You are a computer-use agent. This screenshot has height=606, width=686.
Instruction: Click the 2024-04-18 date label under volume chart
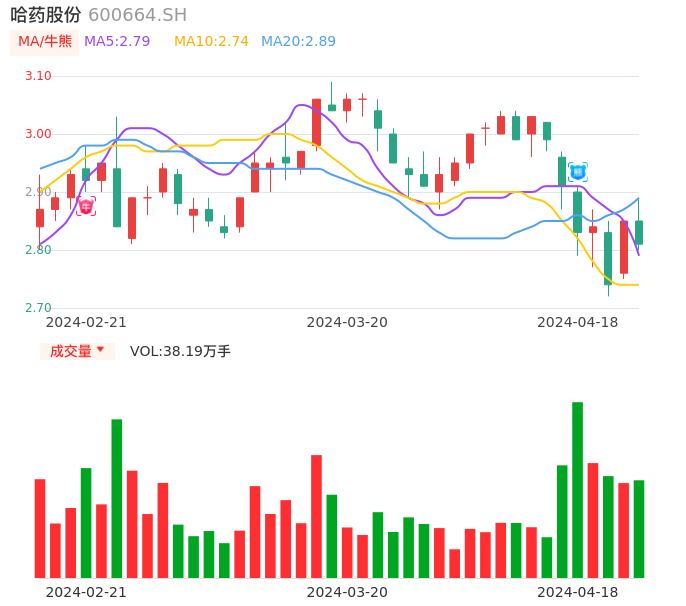(578, 592)
